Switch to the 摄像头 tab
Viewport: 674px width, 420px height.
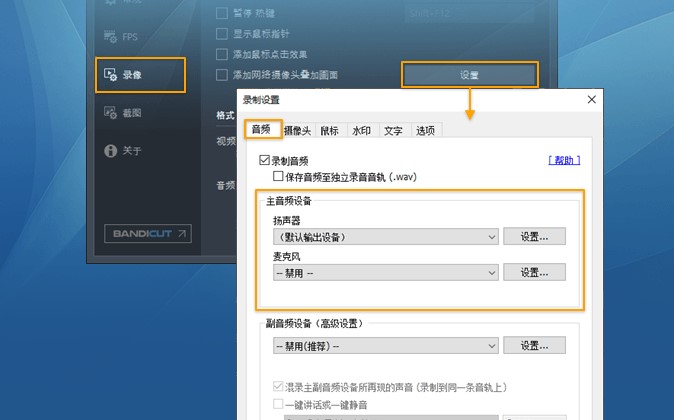pos(298,131)
